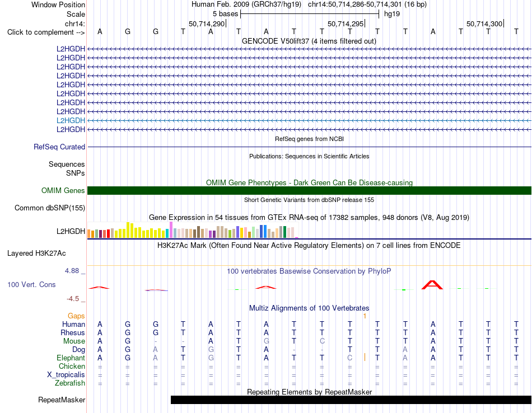The image size is (532, 413).
Task: Click the grey C in Elephant row
Action: [350, 358]
